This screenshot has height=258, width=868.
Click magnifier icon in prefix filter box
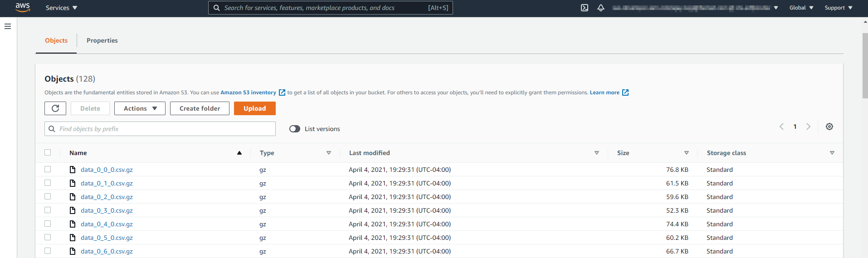point(52,129)
